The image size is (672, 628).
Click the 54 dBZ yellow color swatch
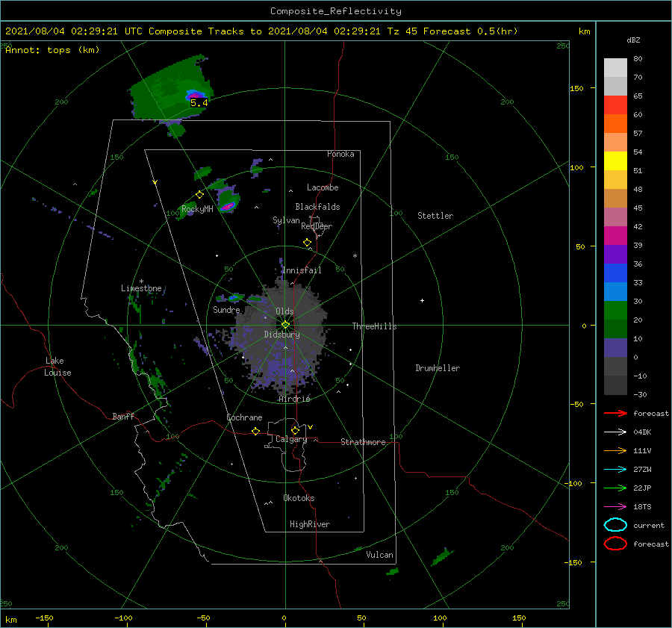[615, 161]
